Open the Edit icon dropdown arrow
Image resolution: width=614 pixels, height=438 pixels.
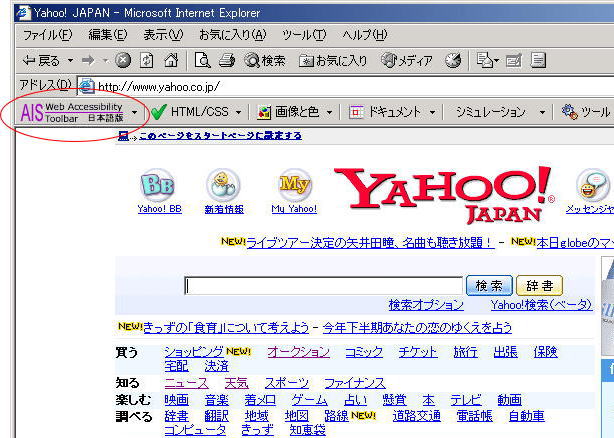pyautogui.click(x=497, y=61)
